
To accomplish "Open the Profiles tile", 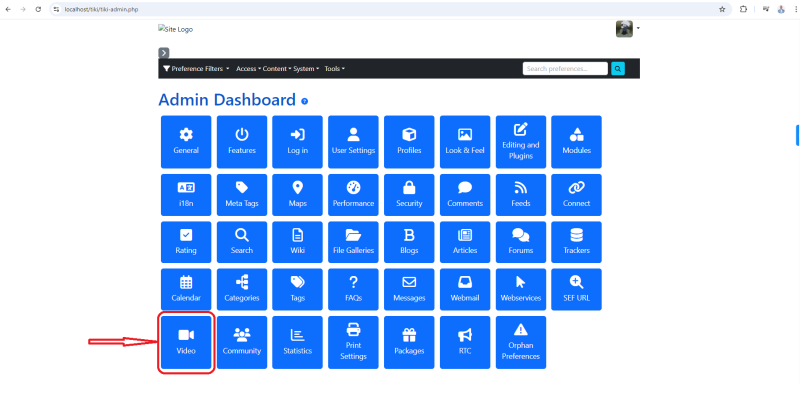I will coord(409,142).
